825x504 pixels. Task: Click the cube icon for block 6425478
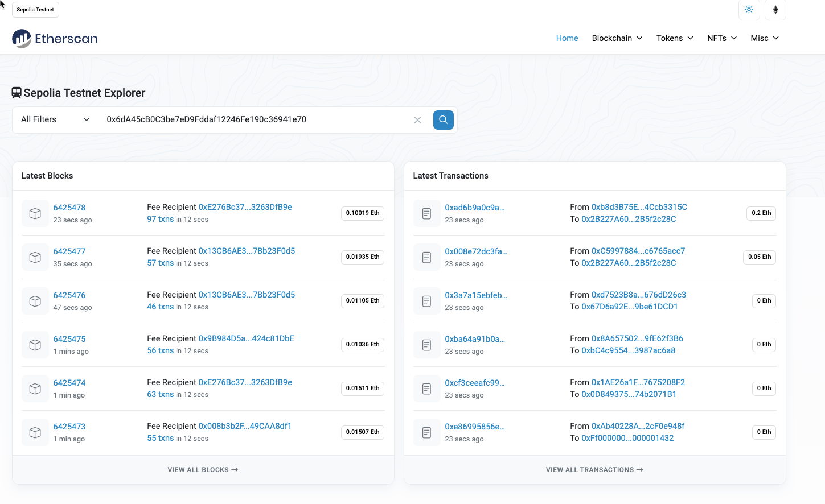[35, 213]
